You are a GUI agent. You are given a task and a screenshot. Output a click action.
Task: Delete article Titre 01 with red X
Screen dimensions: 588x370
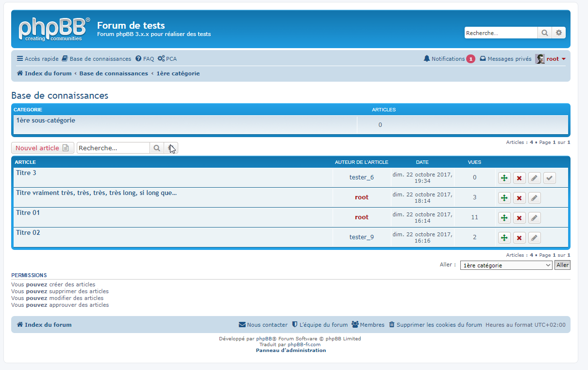[519, 218]
